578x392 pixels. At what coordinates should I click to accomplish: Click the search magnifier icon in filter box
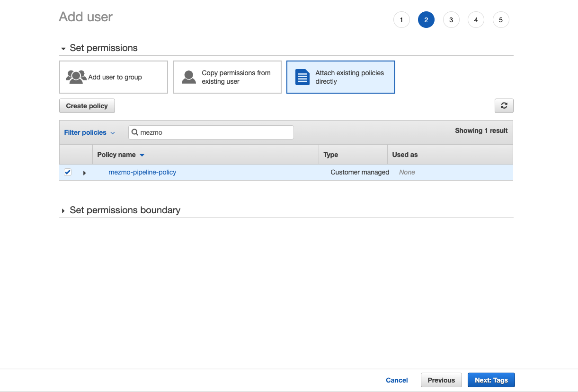coord(135,132)
